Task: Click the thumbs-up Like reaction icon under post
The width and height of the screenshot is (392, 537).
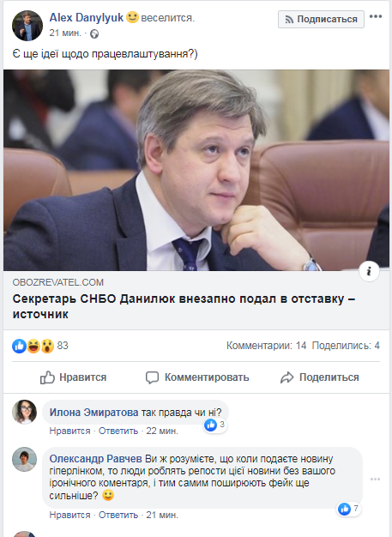Action: pyautogui.click(x=19, y=346)
